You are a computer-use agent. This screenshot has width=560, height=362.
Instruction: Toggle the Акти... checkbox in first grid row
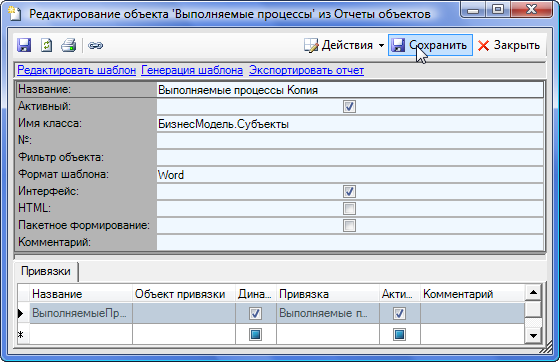point(399,313)
